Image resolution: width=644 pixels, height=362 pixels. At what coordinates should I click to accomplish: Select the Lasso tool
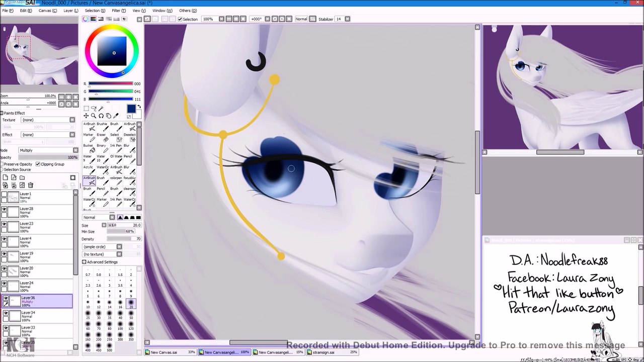click(x=94, y=109)
